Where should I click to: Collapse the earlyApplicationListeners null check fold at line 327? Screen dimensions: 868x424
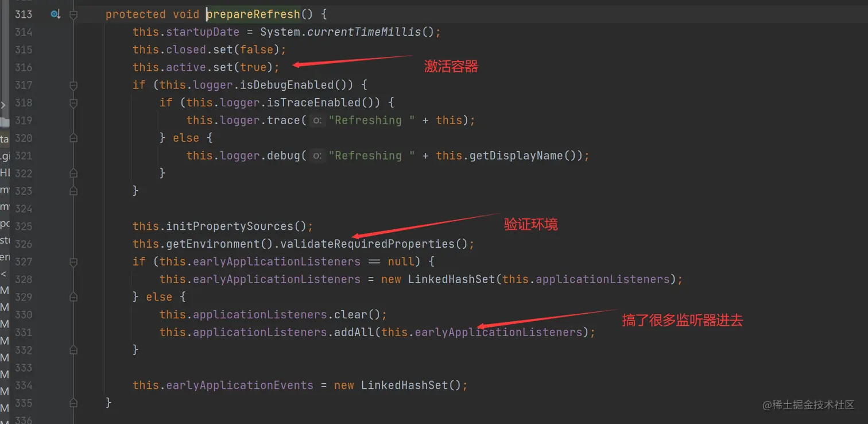pyautogui.click(x=73, y=262)
